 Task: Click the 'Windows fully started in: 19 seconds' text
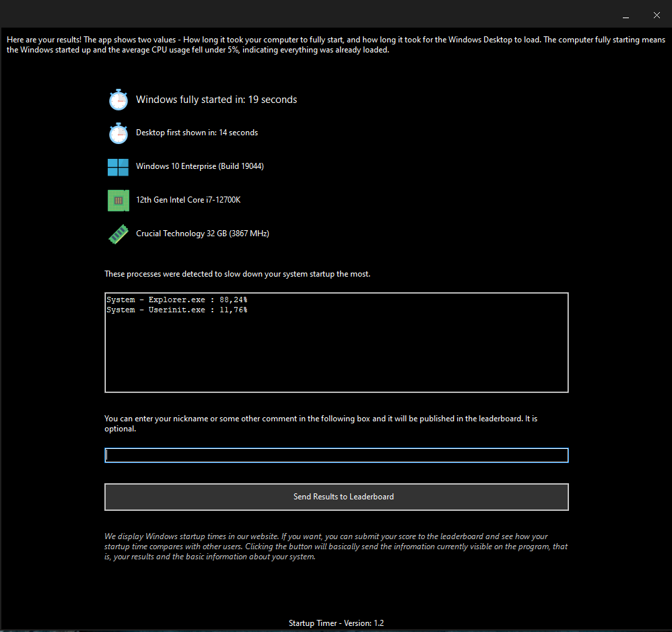pyautogui.click(x=216, y=100)
